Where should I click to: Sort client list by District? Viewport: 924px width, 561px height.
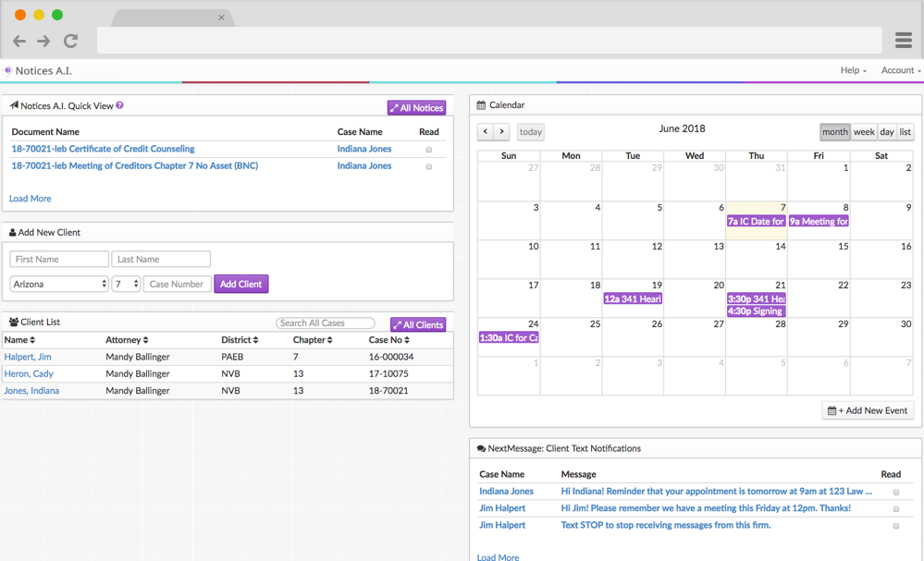240,340
